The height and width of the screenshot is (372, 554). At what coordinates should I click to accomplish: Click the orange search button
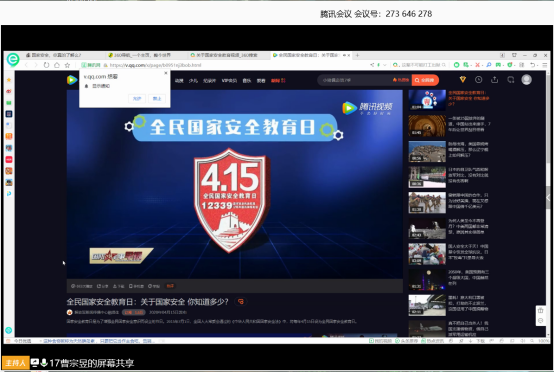point(425,80)
